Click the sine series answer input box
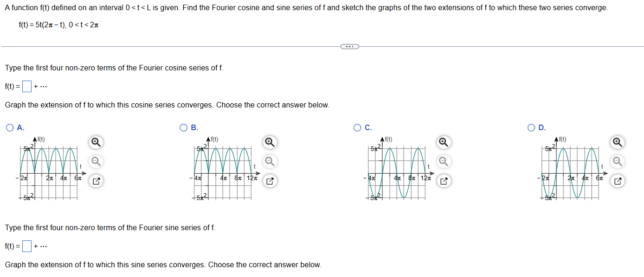Image resolution: width=644 pixels, height=277 pixels. click(26, 246)
